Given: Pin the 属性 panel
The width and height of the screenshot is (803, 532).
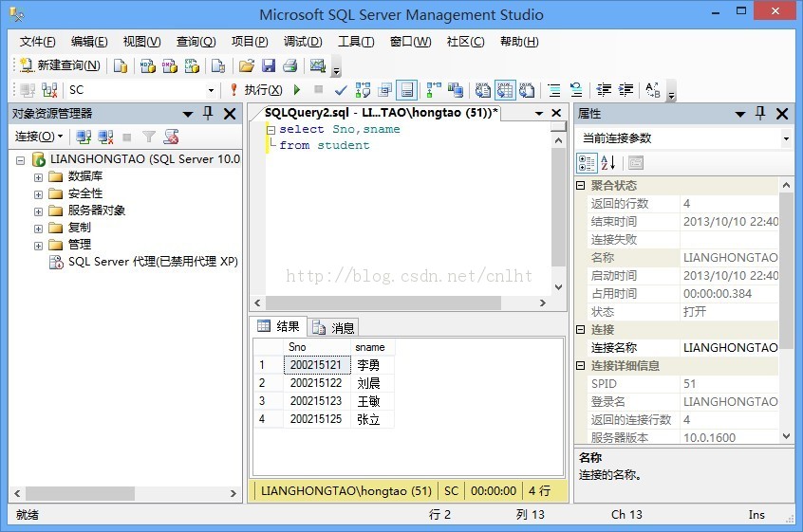Looking at the screenshot, I should coord(760,113).
